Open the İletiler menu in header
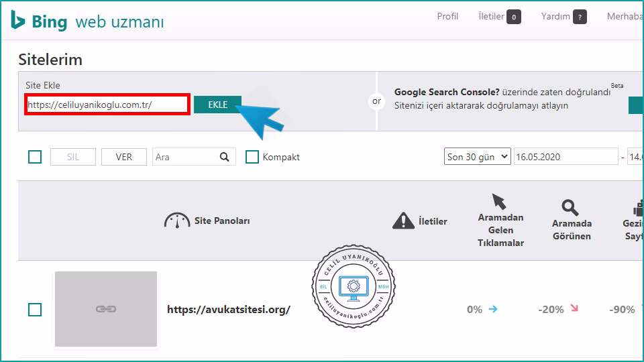The image size is (644, 362). (x=491, y=16)
